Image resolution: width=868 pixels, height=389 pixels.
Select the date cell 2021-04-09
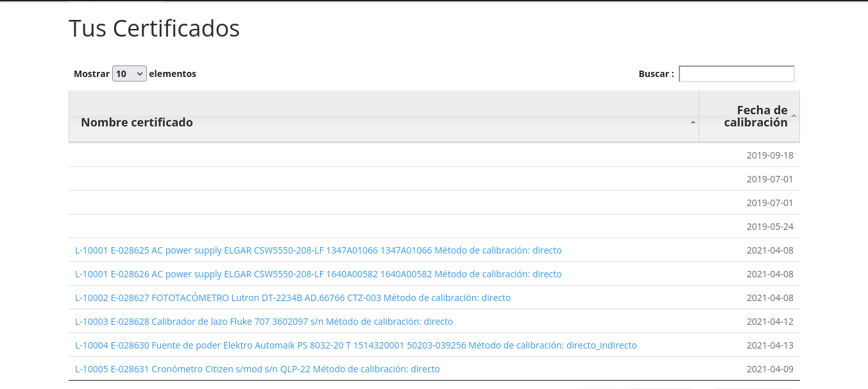pyautogui.click(x=770, y=369)
